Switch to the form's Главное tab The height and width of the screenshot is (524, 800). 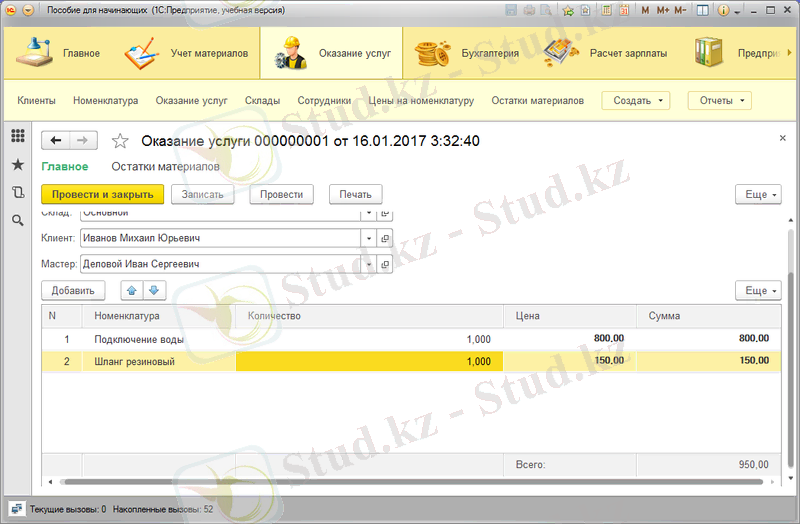pos(65,166)
